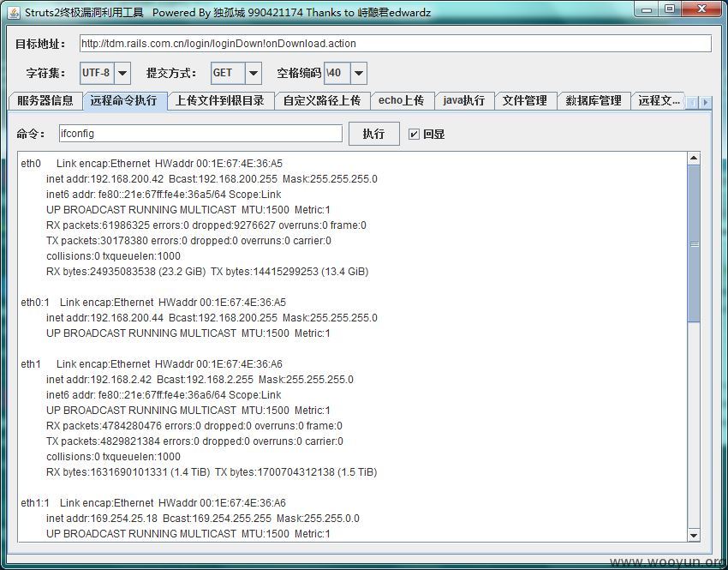Open the java执行 tab

pos(464,101)
